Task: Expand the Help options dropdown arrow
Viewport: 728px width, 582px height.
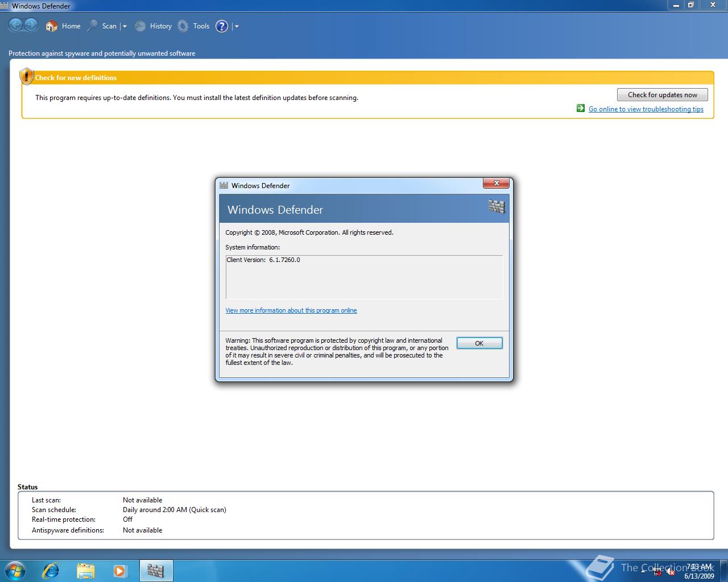Action: coord(237,26)
